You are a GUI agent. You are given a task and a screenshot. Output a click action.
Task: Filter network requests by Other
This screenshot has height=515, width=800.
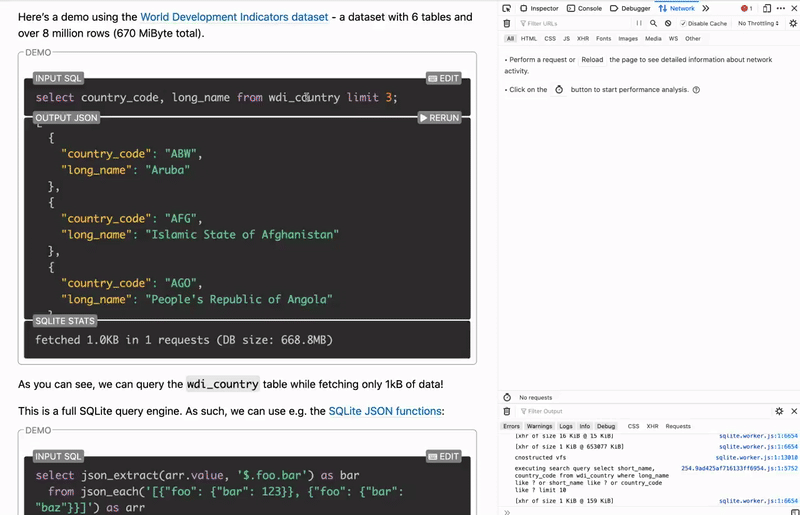click(693, 39)
